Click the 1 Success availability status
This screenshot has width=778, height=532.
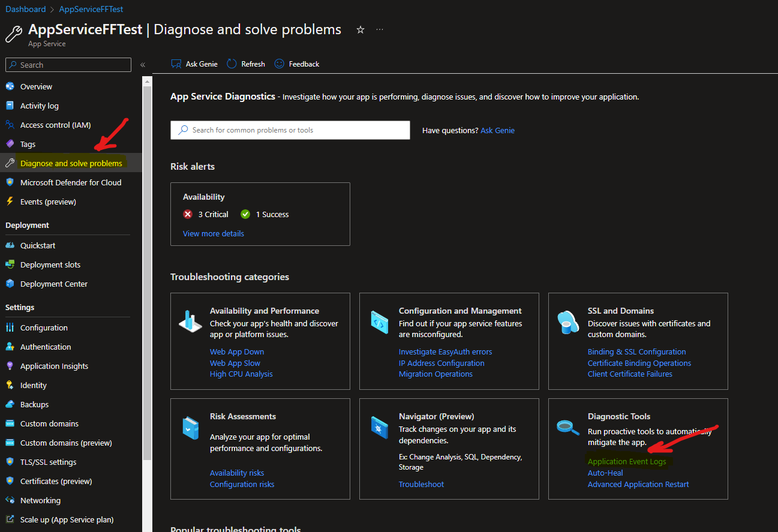tap(265, 214)
